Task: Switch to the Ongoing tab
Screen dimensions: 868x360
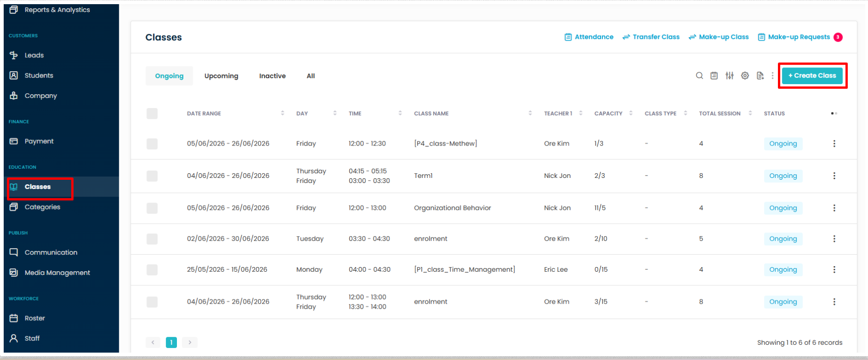Action: pyautogui.click(x=169, y=76)
